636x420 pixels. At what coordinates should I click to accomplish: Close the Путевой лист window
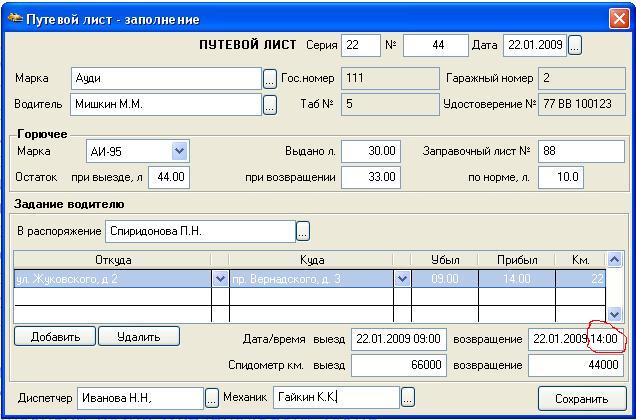tap(618, 19)
